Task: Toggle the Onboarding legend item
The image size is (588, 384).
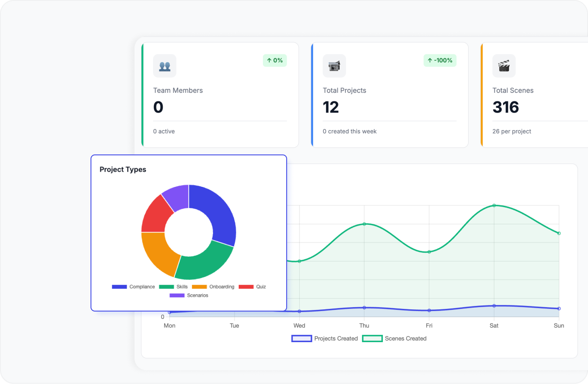Action: click(213, 287)
